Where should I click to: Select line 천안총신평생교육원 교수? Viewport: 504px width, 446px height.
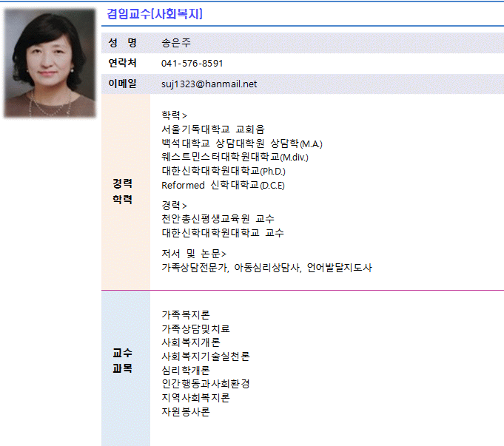point(218,219)
